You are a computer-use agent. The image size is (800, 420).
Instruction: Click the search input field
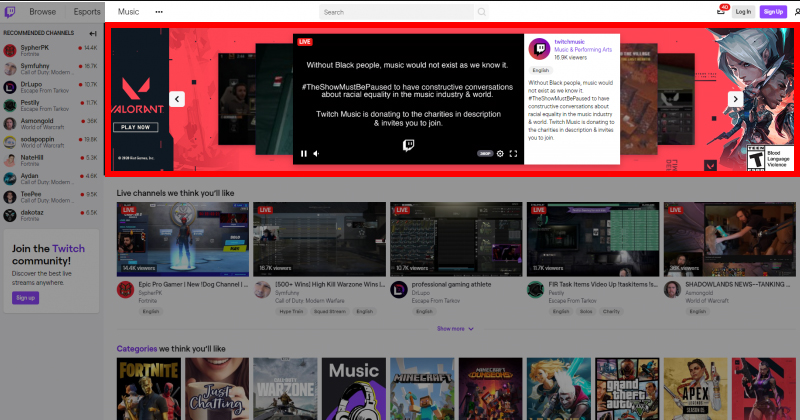click(397, 12)
